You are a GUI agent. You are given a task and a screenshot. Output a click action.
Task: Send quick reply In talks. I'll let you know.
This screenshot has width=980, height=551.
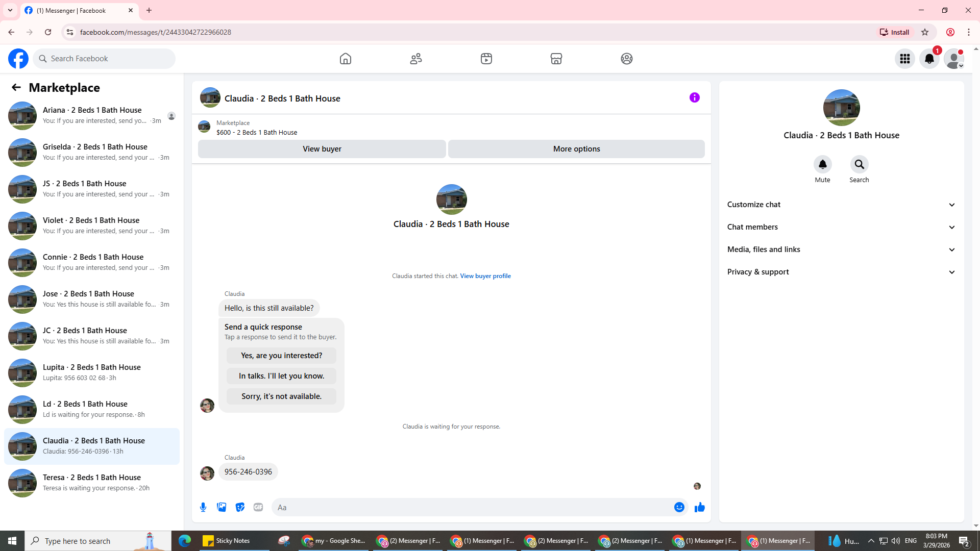click(x=281, y=376)
